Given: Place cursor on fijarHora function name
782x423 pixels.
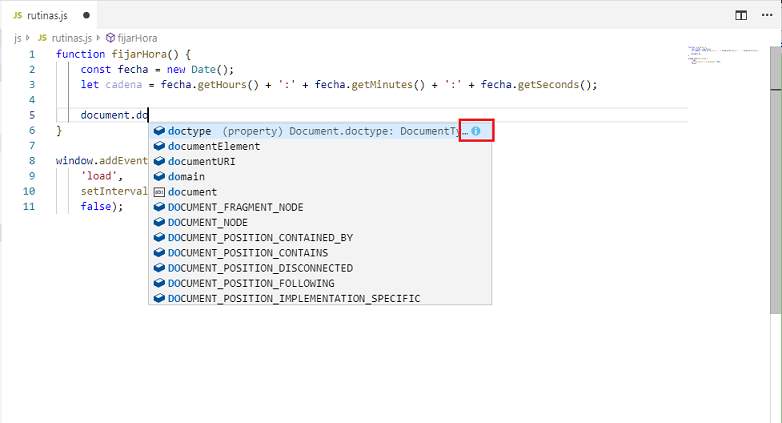Looking at the screenshot, I should point(139,54).
